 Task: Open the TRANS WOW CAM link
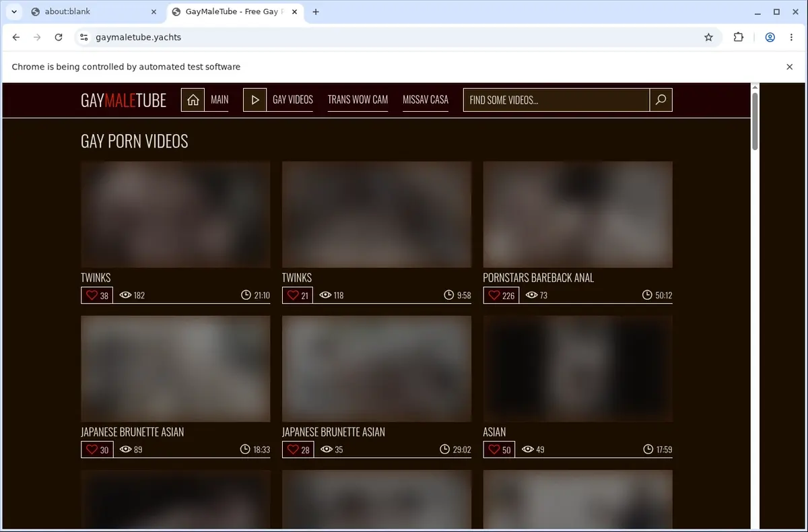coord(358,100)
